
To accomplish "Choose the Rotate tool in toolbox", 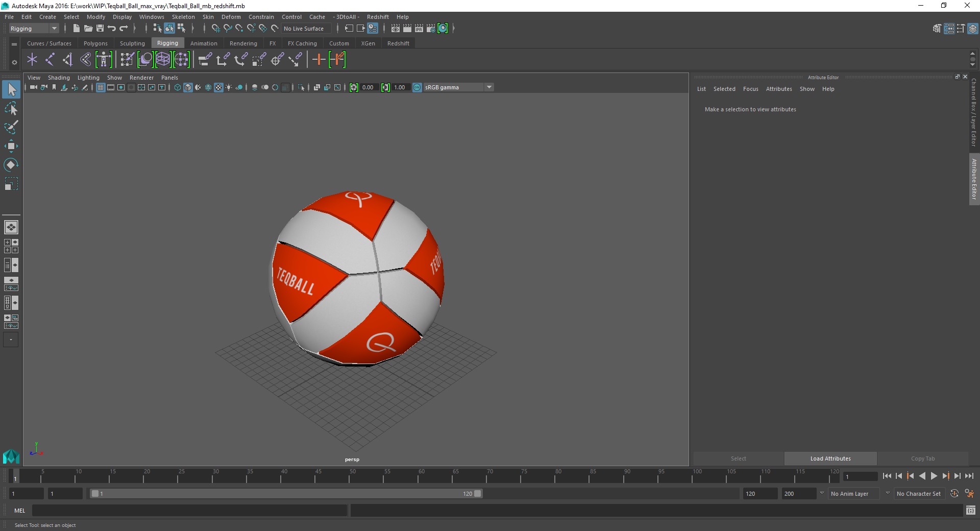I will tap(11, 164).
